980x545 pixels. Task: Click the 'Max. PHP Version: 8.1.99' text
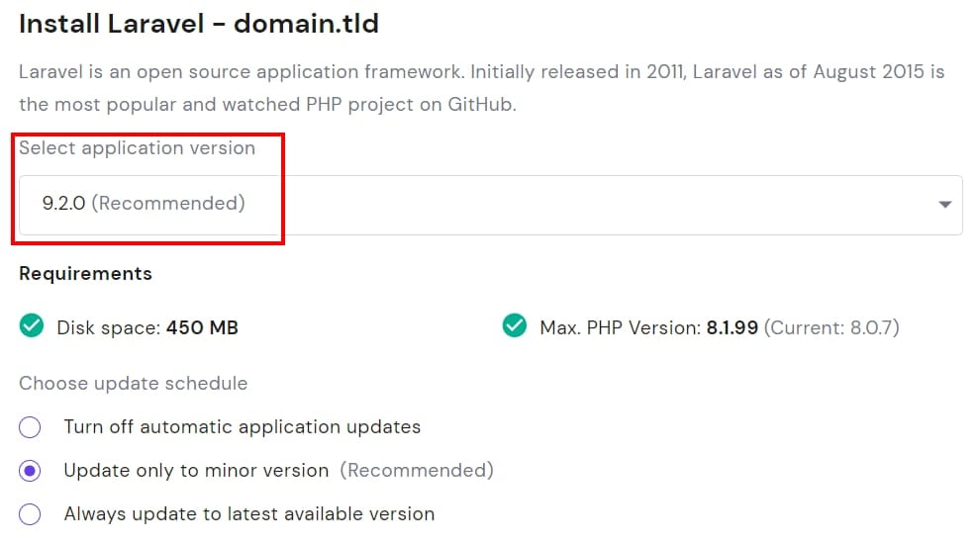pos(648,327)
